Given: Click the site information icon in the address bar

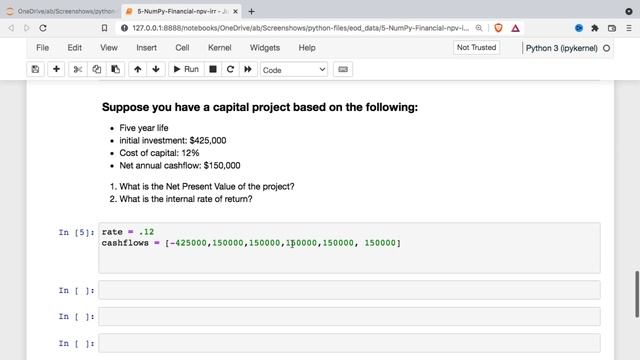Looking at the screenshot, I should [x=124, y=28].
